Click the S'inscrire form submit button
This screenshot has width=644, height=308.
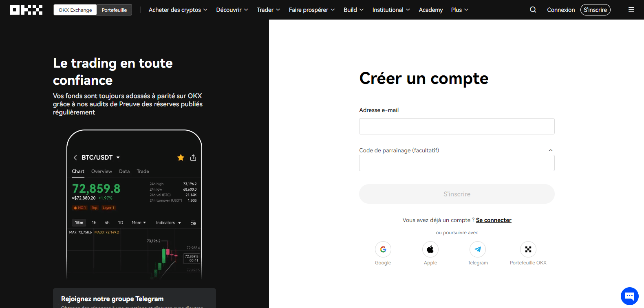click(x=457, y=194)
